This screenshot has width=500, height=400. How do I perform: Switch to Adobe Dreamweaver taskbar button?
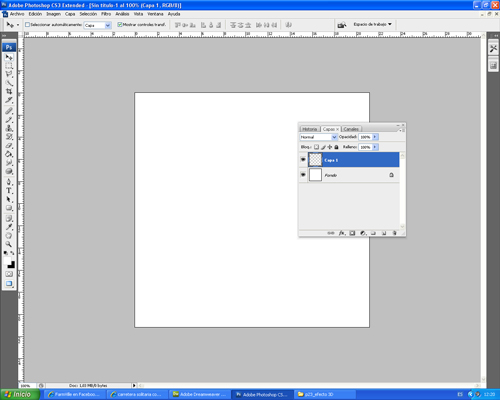click(x=200, y=394)
